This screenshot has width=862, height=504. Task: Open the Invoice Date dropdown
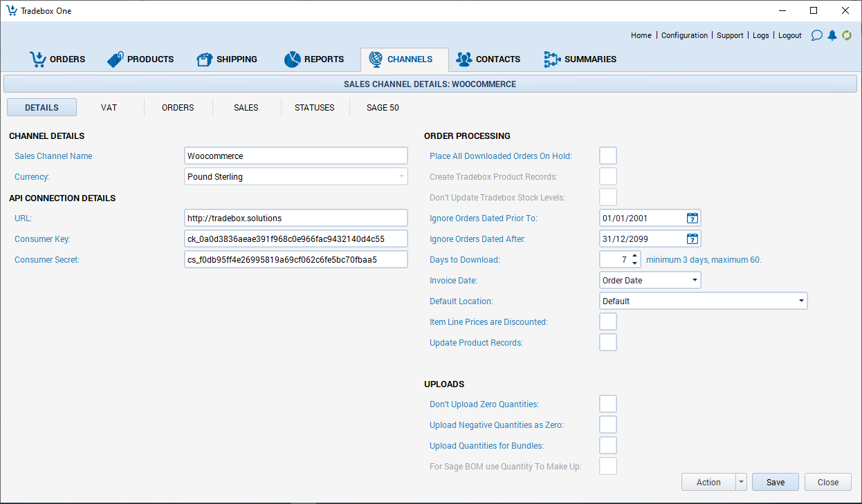coord(695,280)
